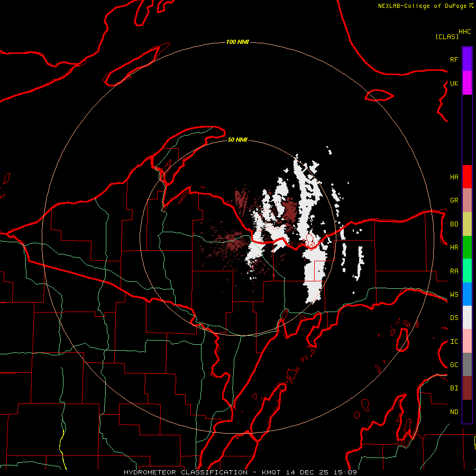
Task: Click the IC light pink legend swatch
Action: coord(467,341)
